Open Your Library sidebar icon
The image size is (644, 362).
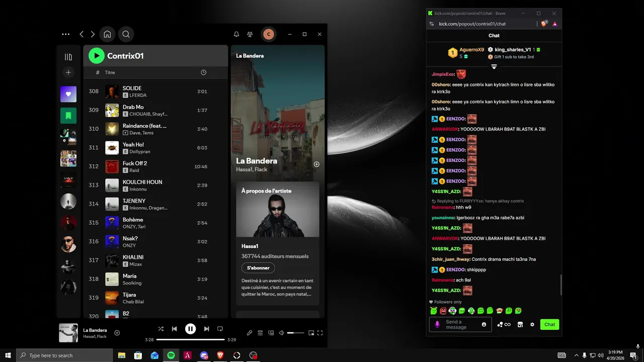click(x=68, y=57)
